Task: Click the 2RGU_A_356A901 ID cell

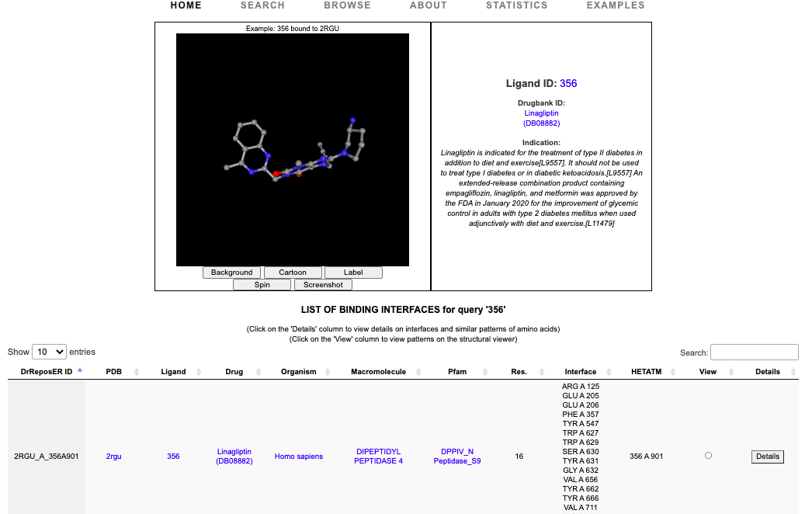Action: click(x=47, y=457)
